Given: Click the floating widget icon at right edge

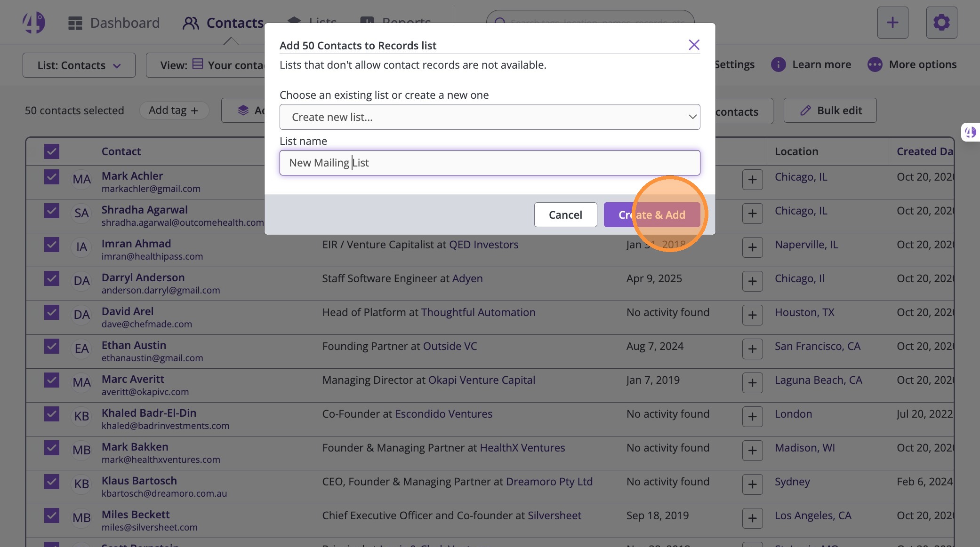Looking at the screenshot, I should click(x=971, y=132).
